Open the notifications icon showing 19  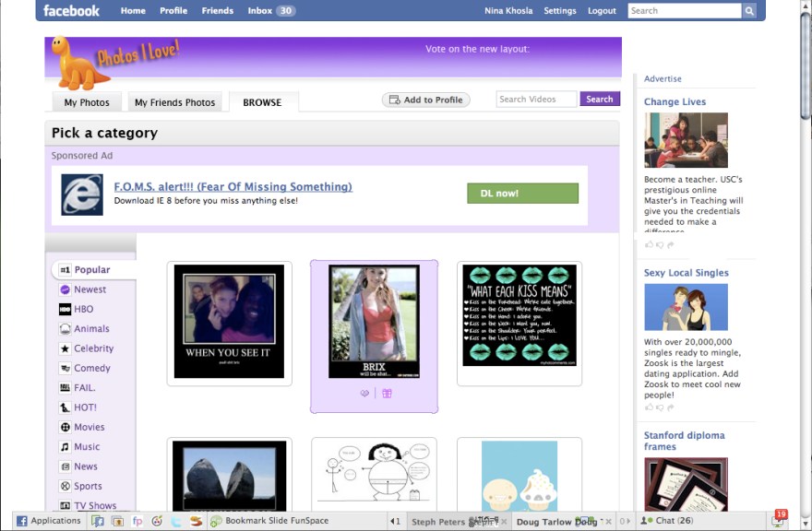(x=779, y=519)
